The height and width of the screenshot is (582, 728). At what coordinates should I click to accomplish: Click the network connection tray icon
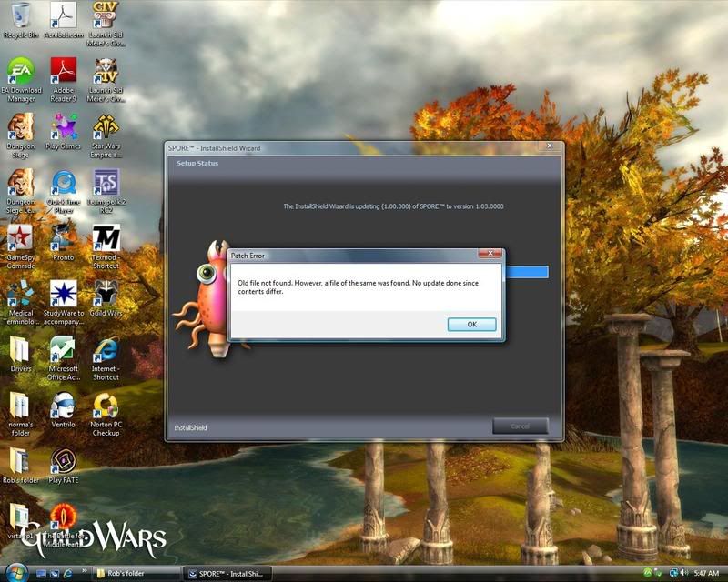673,574
